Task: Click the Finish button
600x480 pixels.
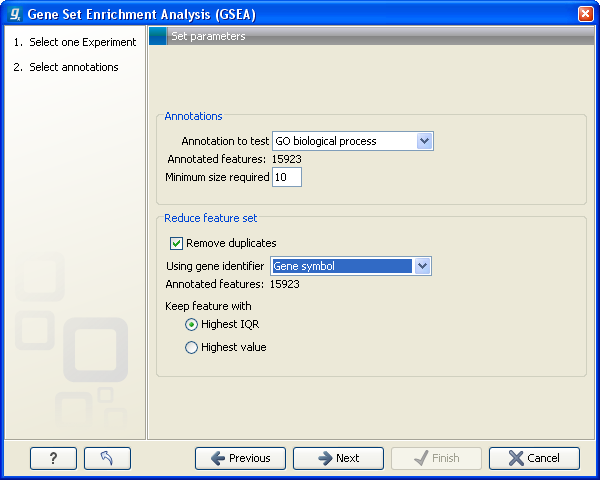Action: click(x=436, y=458)
